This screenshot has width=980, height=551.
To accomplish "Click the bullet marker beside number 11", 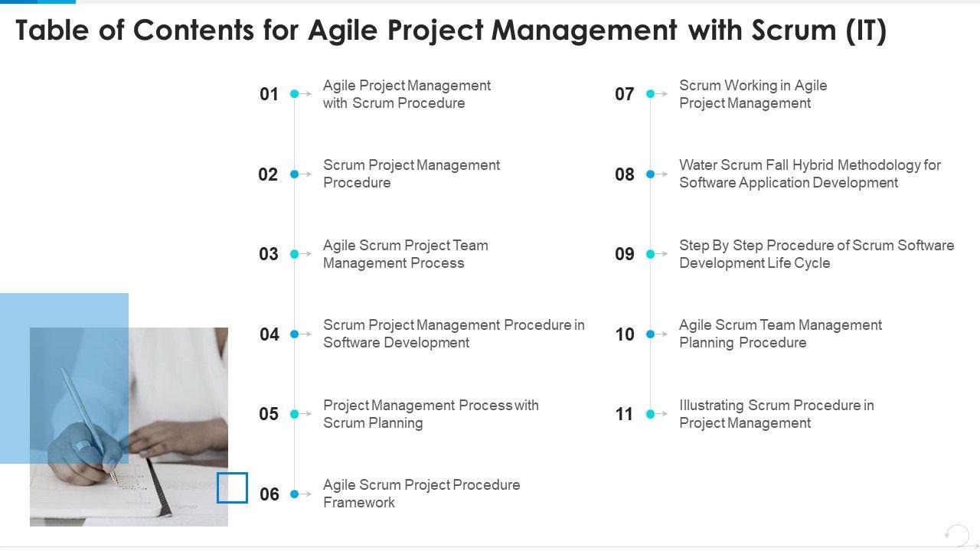I will click(x=651, y=414).
